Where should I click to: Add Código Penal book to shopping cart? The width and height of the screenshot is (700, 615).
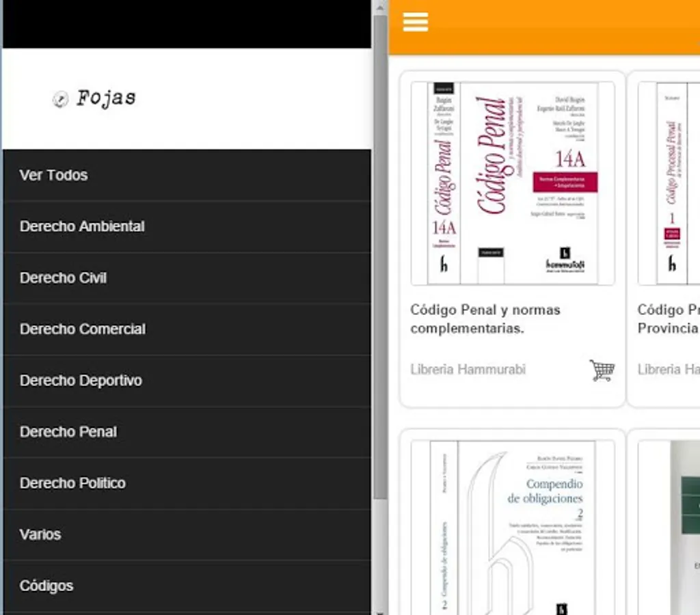tap(602, 370)
